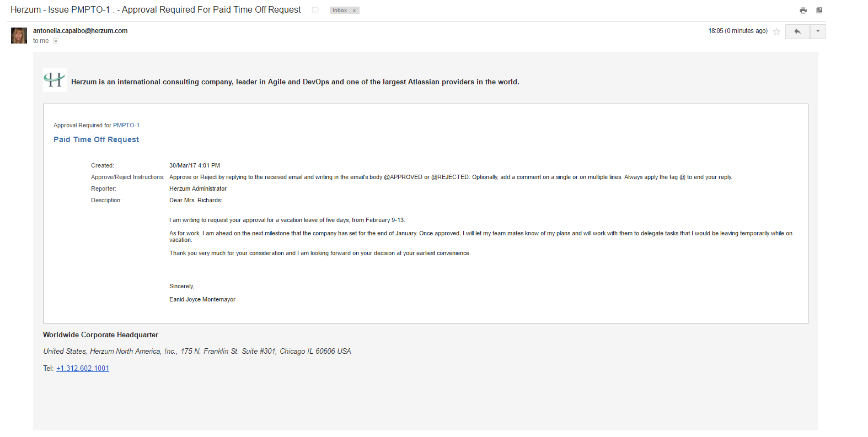This screenshot has height=437, width=868.
Task: Click the Worldwide Corporate Headquarter heading
Action: tap(100, 335)
